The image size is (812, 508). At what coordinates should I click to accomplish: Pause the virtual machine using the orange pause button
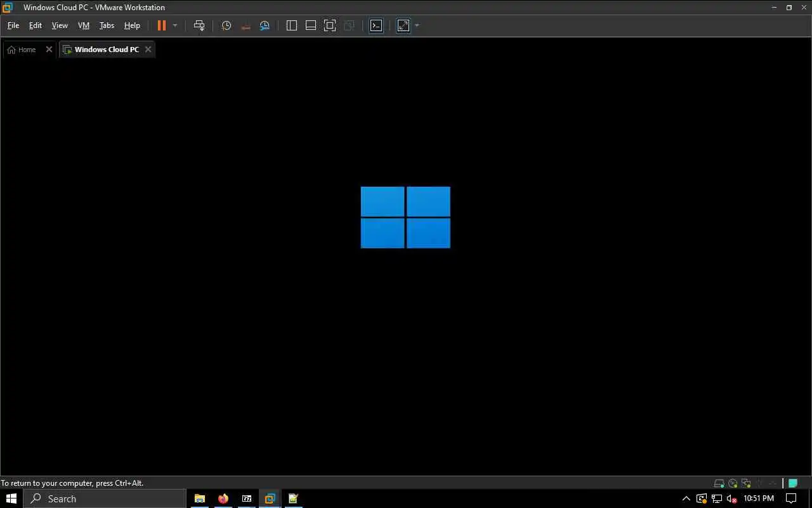coord(162,25)
